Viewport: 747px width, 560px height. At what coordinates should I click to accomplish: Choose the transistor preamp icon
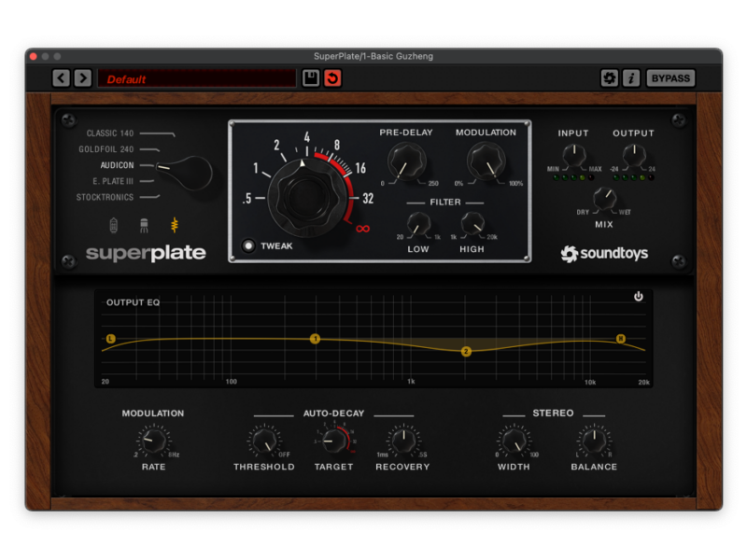144,225
